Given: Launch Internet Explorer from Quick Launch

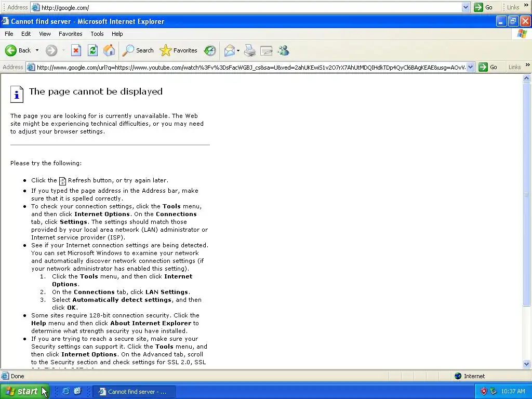Looking at the screenshot, I should click(x=66, y=392).
